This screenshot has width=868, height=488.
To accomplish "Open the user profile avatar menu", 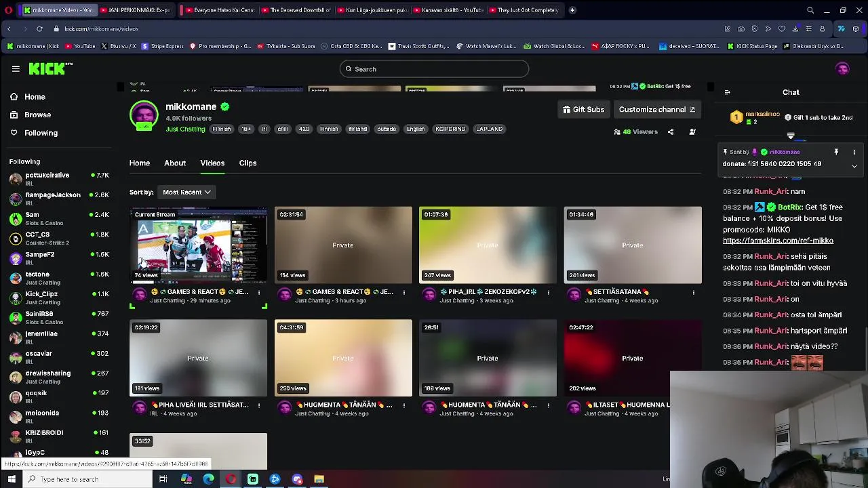I will click(842, 68).
